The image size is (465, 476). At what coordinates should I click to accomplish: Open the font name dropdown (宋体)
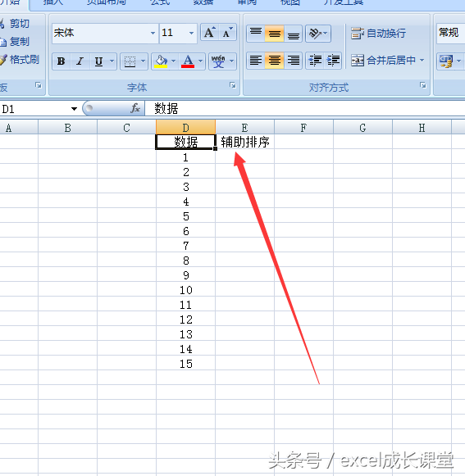point(153,33)
